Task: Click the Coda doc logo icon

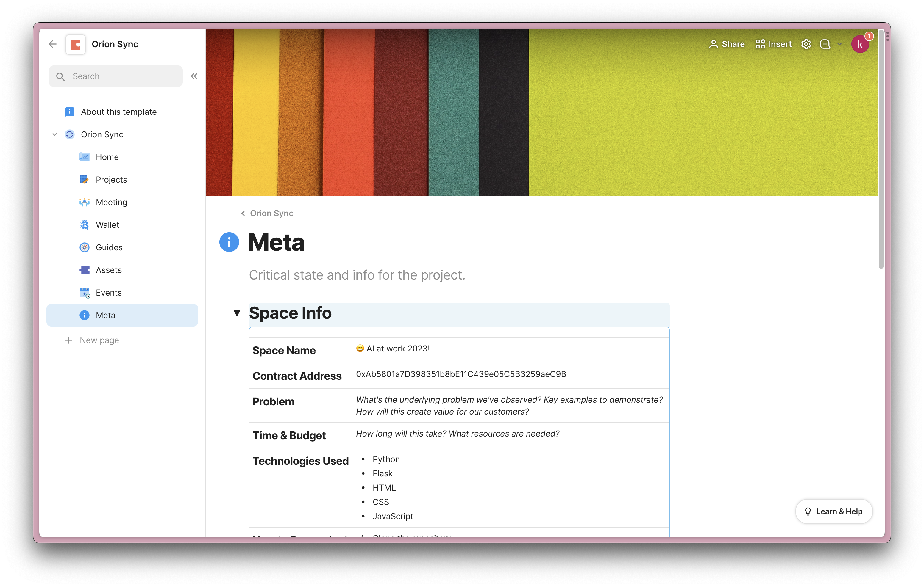Action: [76, 45]
